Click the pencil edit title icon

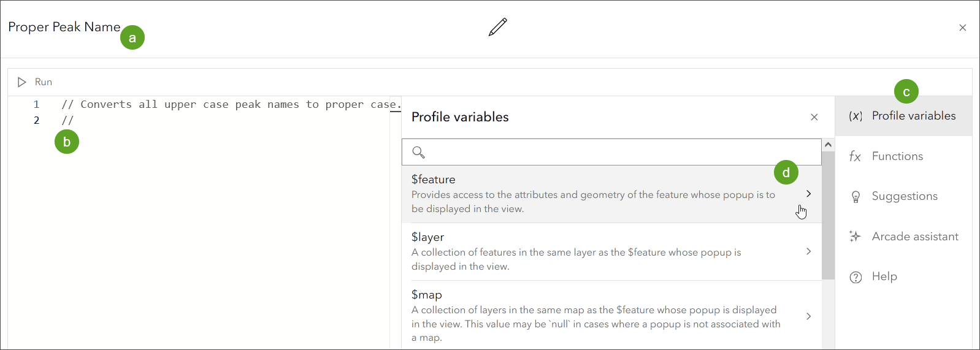click(x=498, y=27)
